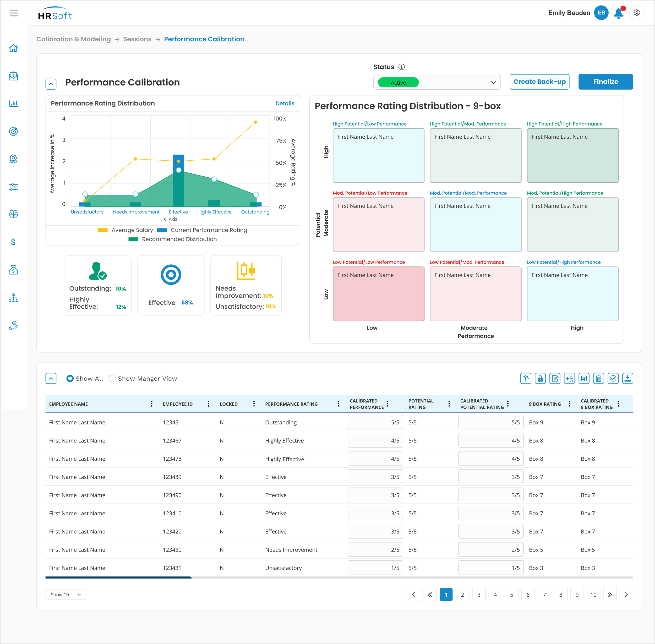Click the lock icon in table toolbar
Viewport: 655px width, 644px height.
[540, 379]
